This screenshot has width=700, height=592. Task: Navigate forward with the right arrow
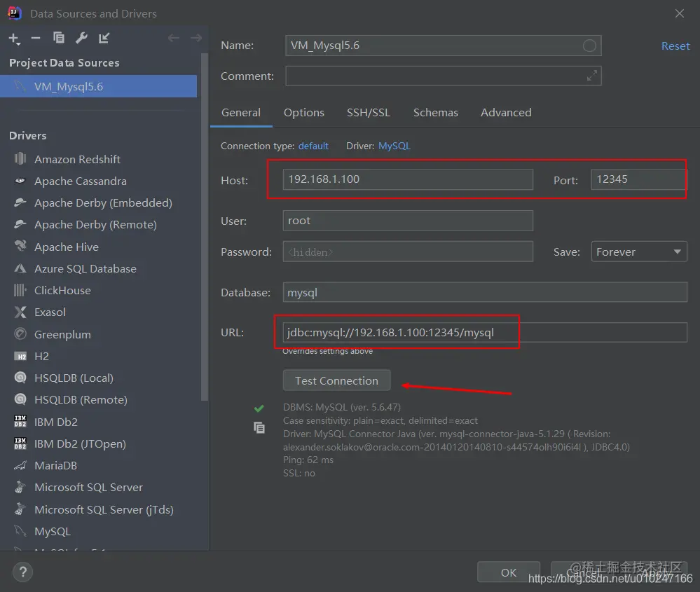tap(196, 38)
